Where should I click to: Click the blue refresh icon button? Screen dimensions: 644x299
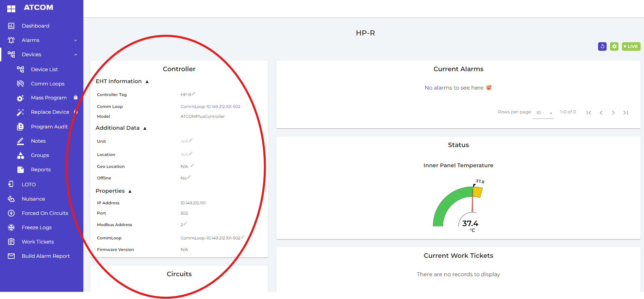point(602,46)
